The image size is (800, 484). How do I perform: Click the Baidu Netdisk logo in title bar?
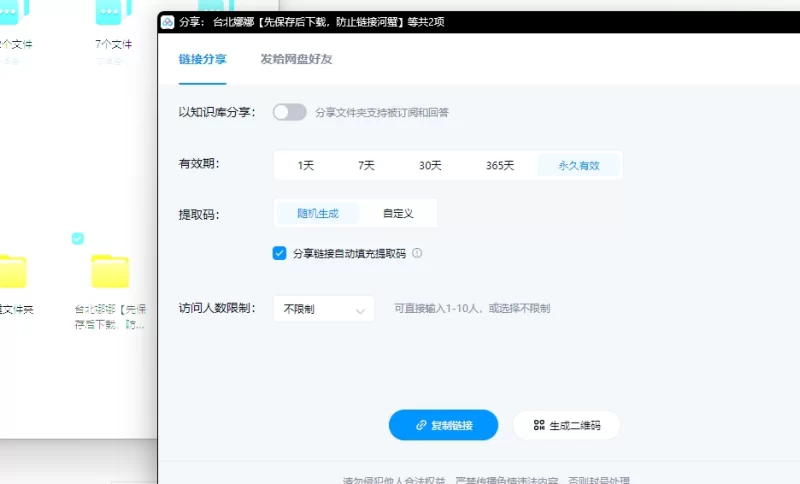167,22
